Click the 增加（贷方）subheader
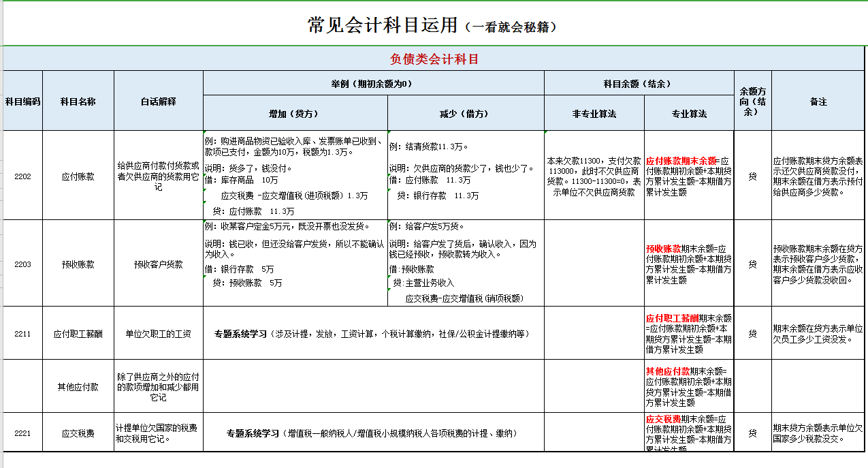Viewport: 868px width, 468px height. pos(295,113)
